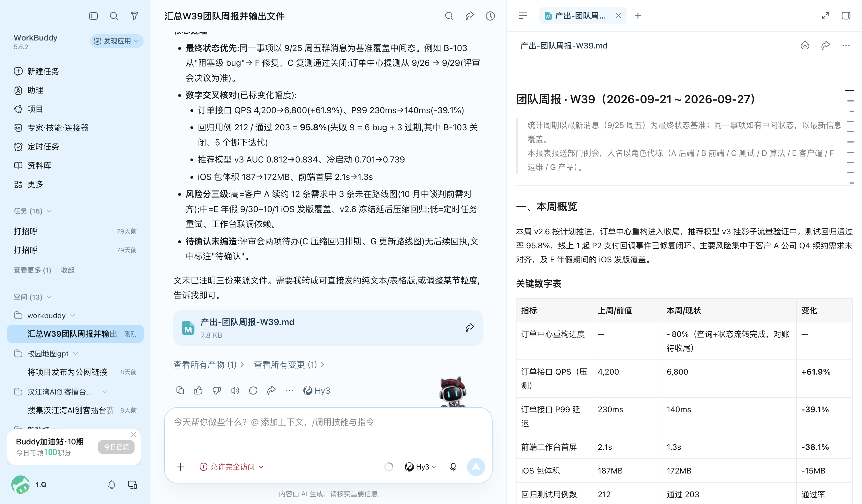Open the document outline list icon
This screenshot has width=862, height=504.
pos(523,16)
